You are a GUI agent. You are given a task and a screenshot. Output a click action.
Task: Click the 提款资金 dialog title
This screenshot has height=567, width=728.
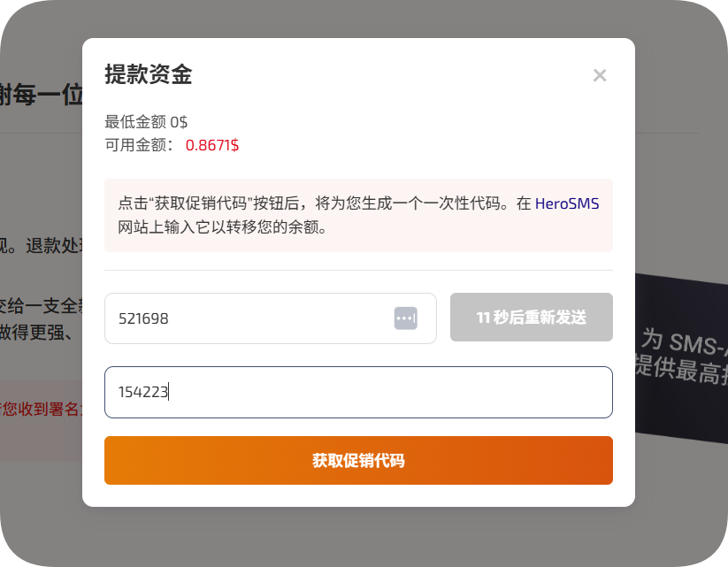pos(149,75)
